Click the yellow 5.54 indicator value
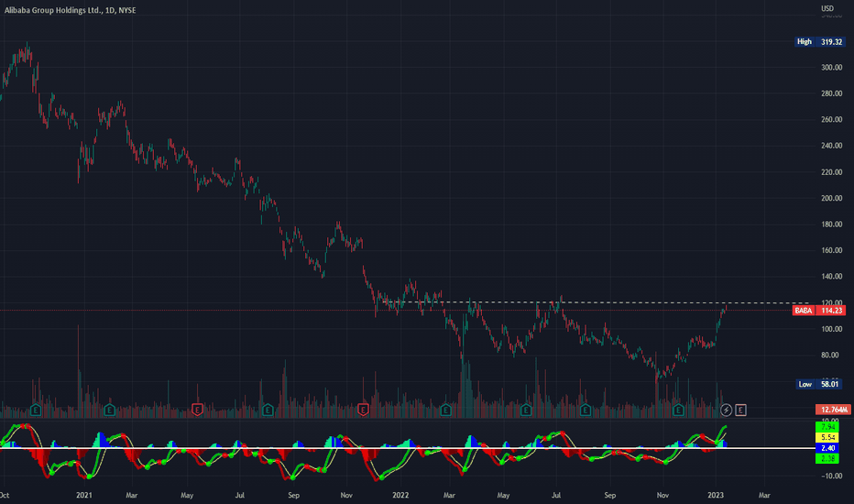Image resolution: width=854 pixels, height=504 pixels. (827, 437)
